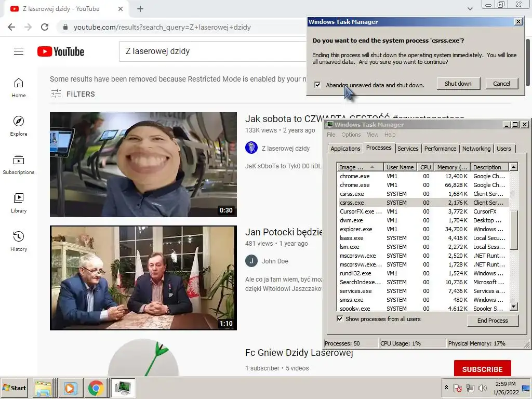
Task: Click the browser forward arrow
Action: tap(28, 27)
